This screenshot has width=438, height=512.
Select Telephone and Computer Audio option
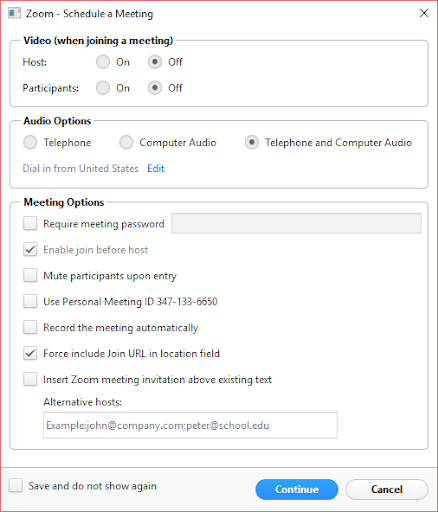click(x=252, y=142)
